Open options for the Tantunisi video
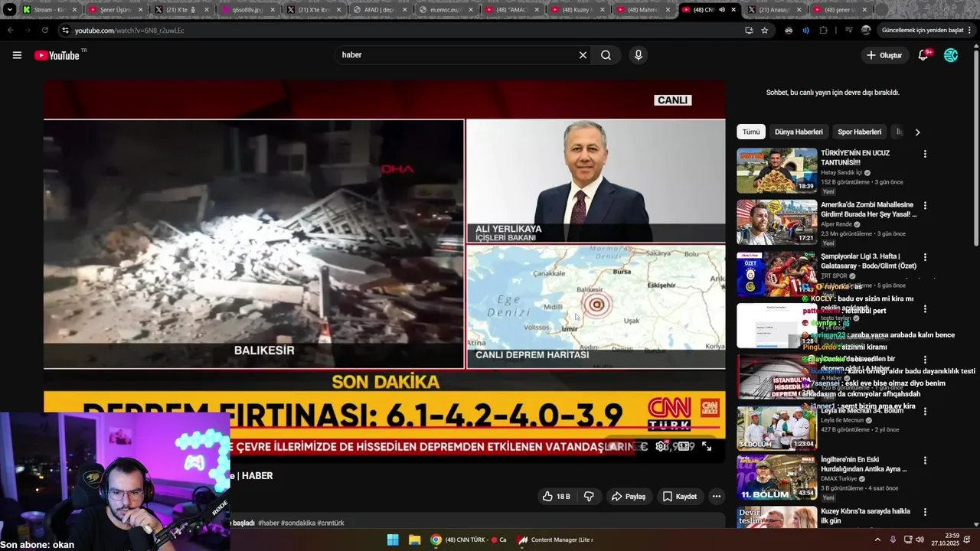The image size is (980, 551). (925, 154)
